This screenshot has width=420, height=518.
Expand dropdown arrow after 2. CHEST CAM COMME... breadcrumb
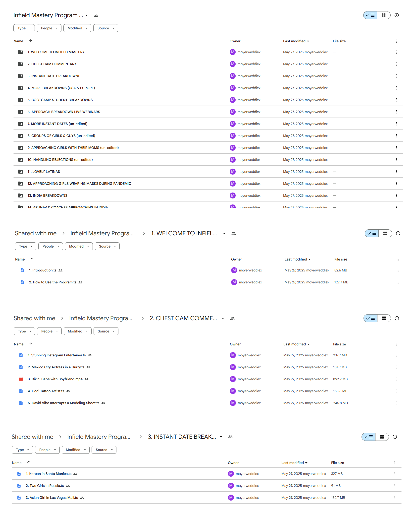(223, 318)
